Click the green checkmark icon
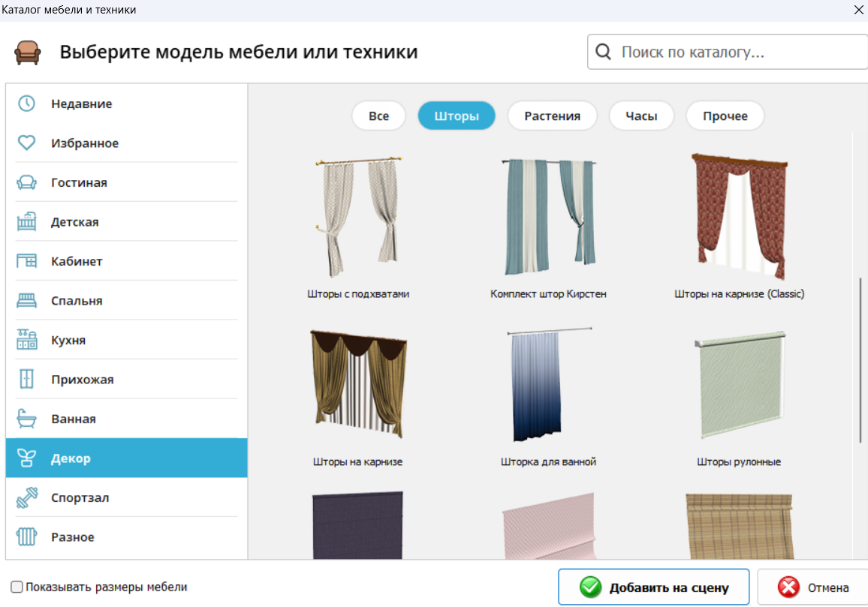This screenshot has height=607, width=868. 590,587
